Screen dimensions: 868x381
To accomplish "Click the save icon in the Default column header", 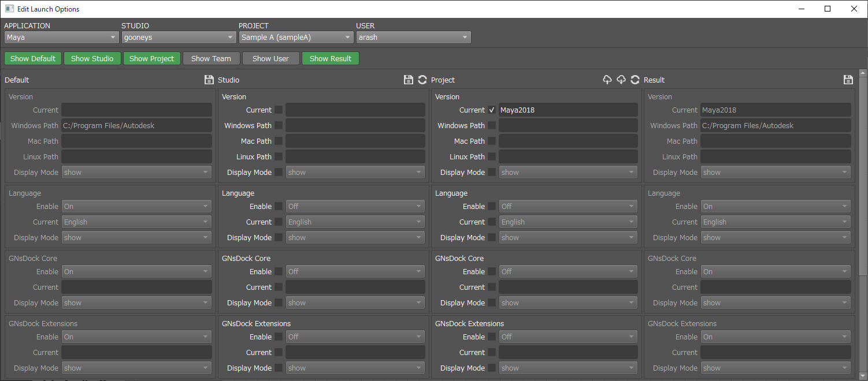I will tap(209, 80).
